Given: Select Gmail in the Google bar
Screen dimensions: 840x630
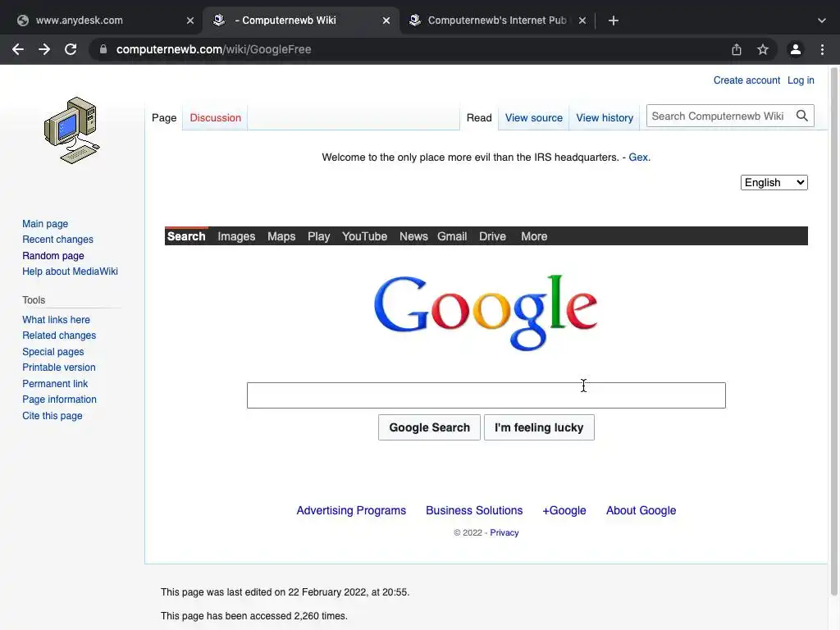Looking at the screenshot, I should [452, 236].
